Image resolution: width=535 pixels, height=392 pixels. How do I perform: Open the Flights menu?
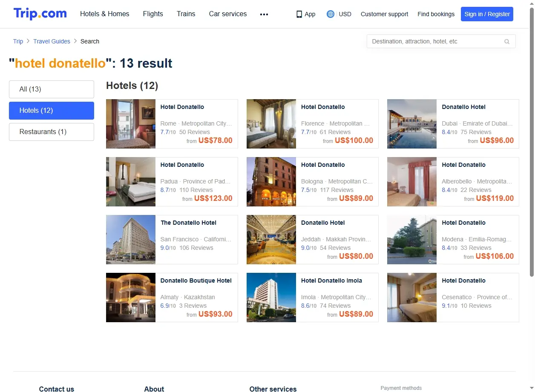pos(153,14)
